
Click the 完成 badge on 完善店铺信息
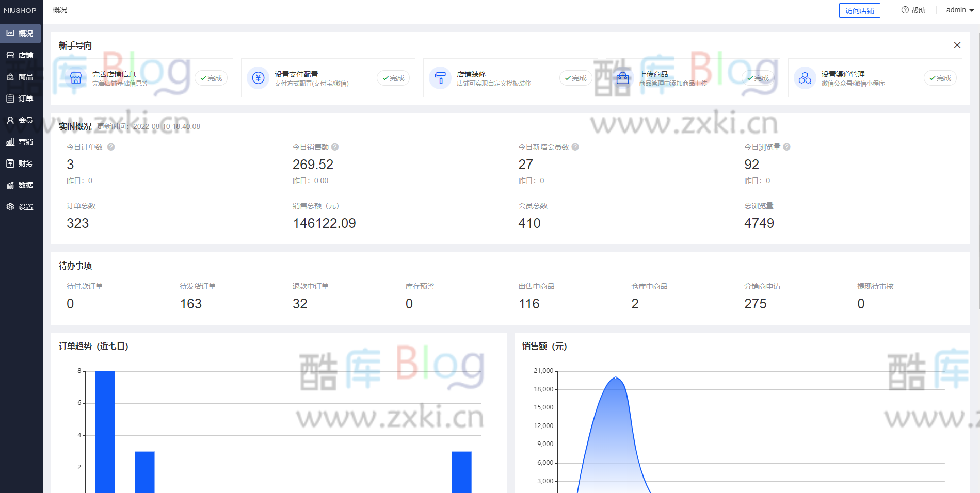[211, 78]
